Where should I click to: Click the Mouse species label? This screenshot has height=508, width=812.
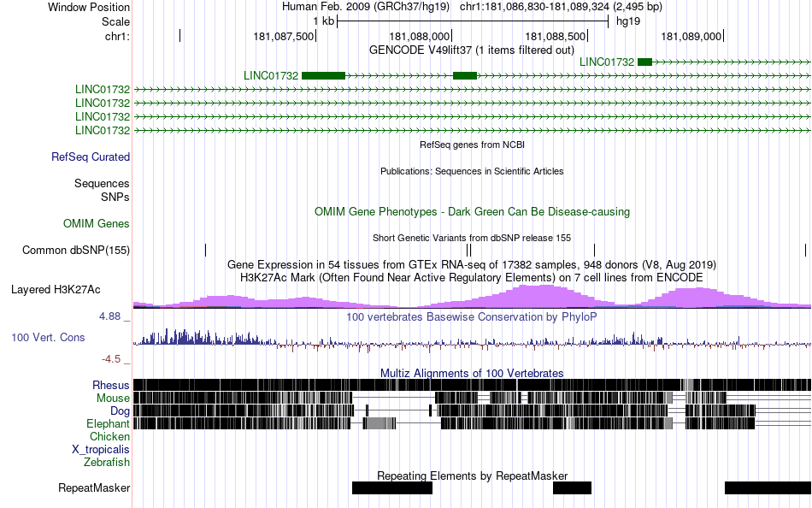[113, 399]
